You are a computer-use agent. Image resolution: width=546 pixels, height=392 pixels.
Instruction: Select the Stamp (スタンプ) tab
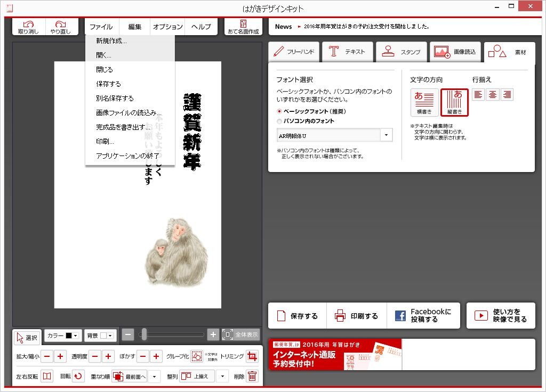[402, 52]
